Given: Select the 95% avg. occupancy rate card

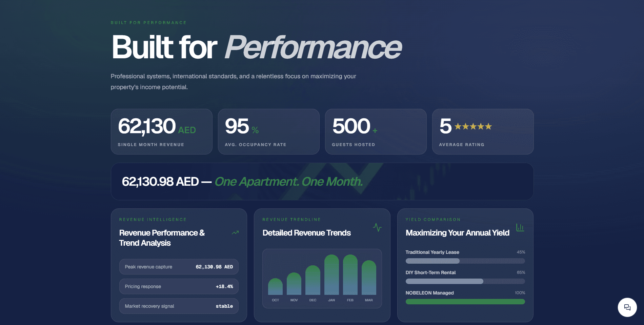Looking at the screenshot, I should (269, 131).
